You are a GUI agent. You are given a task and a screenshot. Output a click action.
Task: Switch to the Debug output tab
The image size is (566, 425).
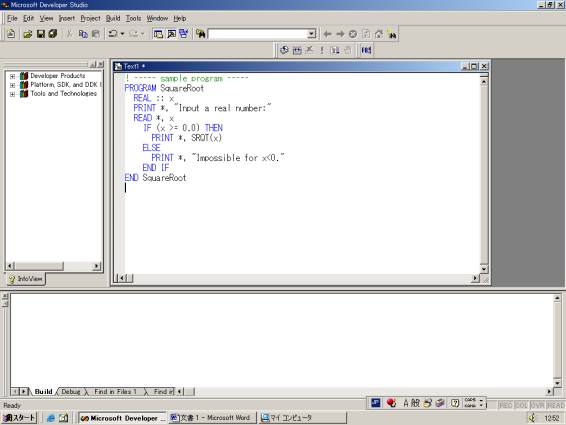coord(71,391)
